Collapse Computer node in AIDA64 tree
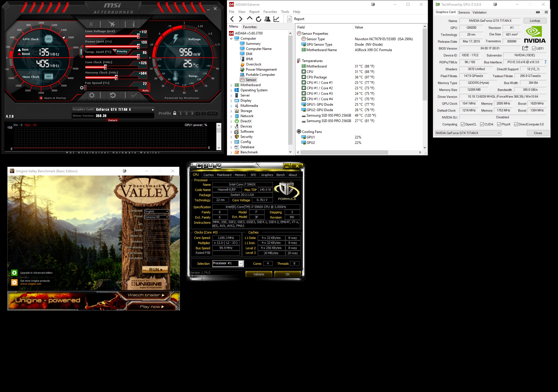The width and height of the screenshot is (558, 392). pyautogui.click(x=231, y=39)
